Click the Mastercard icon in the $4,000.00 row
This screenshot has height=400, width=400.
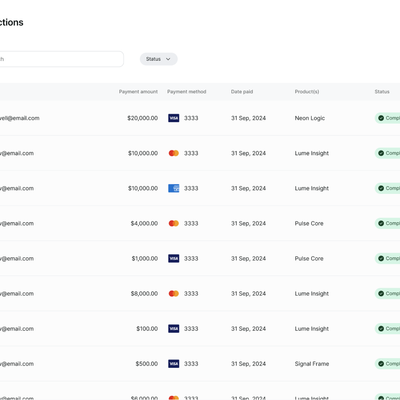[x=174, y=223]
